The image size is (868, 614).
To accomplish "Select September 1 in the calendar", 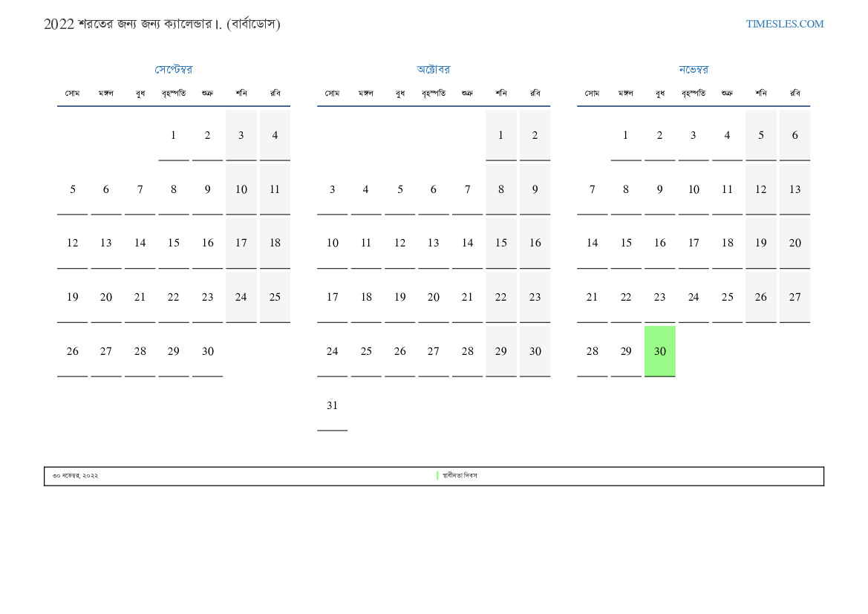I will 173,135.
